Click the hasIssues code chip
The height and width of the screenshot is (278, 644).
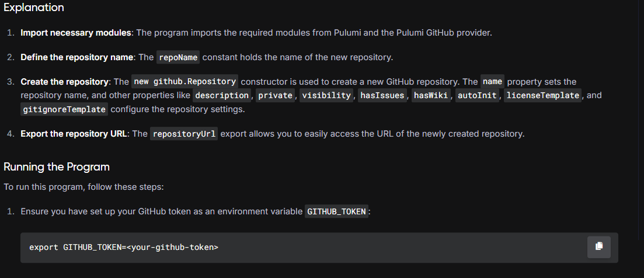[382, 95]
